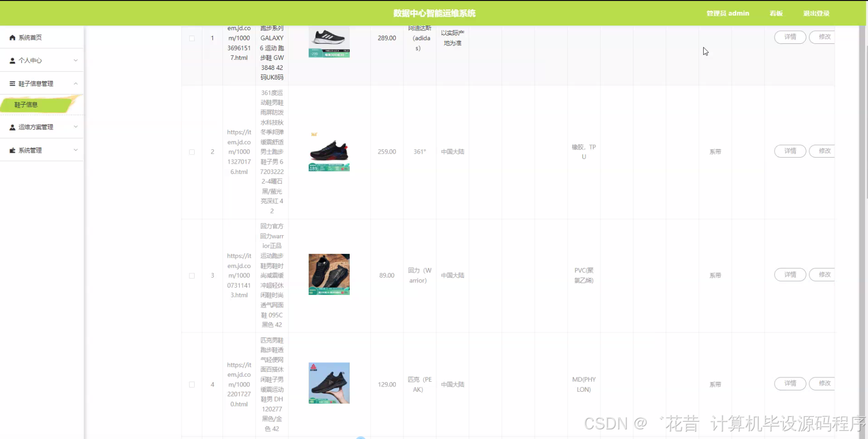Open the PEAK shoe thumbnail in row 4

coord(329,383)
